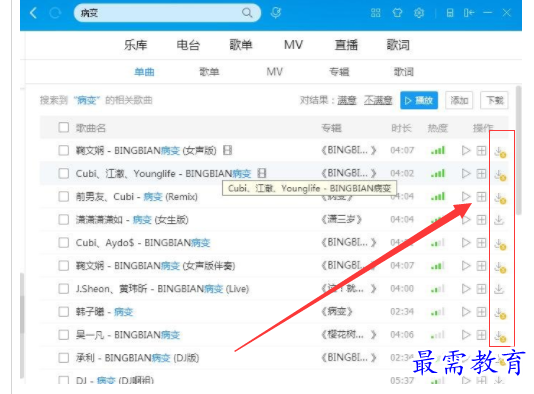
Task: Check 韩子曦 病变 row
Action: tap(63, 312)
